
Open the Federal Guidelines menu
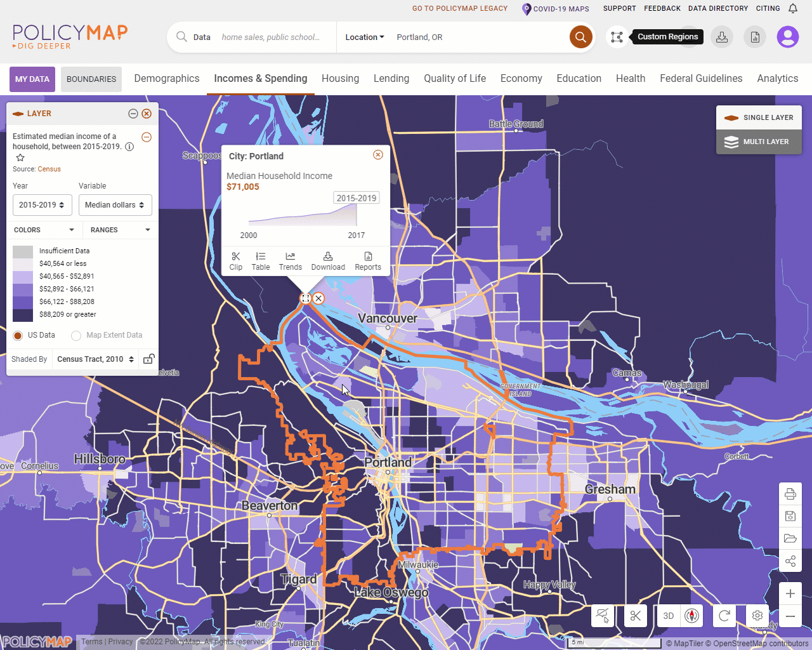point(701,79)
